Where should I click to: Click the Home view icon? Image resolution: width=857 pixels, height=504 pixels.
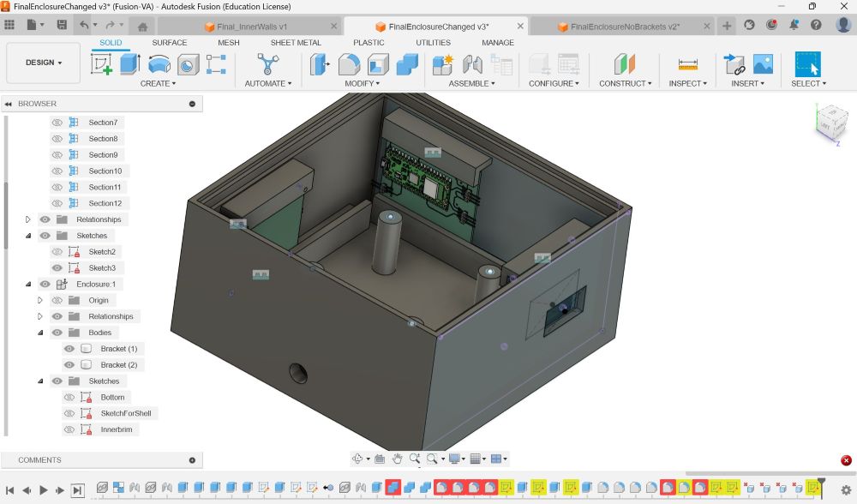coord(142,27)
